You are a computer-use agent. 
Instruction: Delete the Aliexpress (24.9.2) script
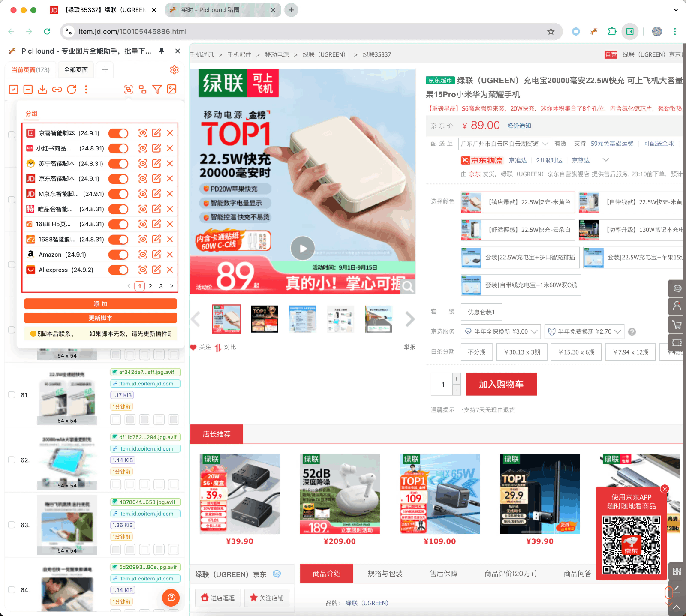[x=170, y=270]
